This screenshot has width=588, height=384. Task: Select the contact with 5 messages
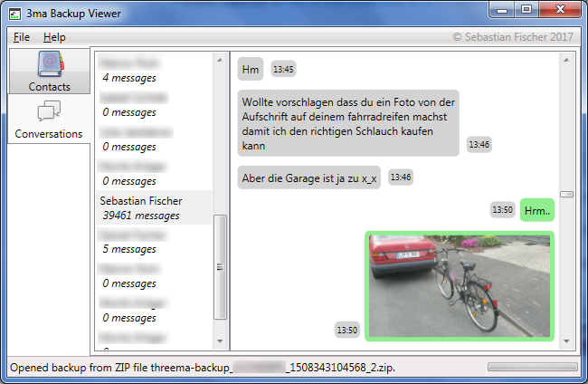coord(154,242)
